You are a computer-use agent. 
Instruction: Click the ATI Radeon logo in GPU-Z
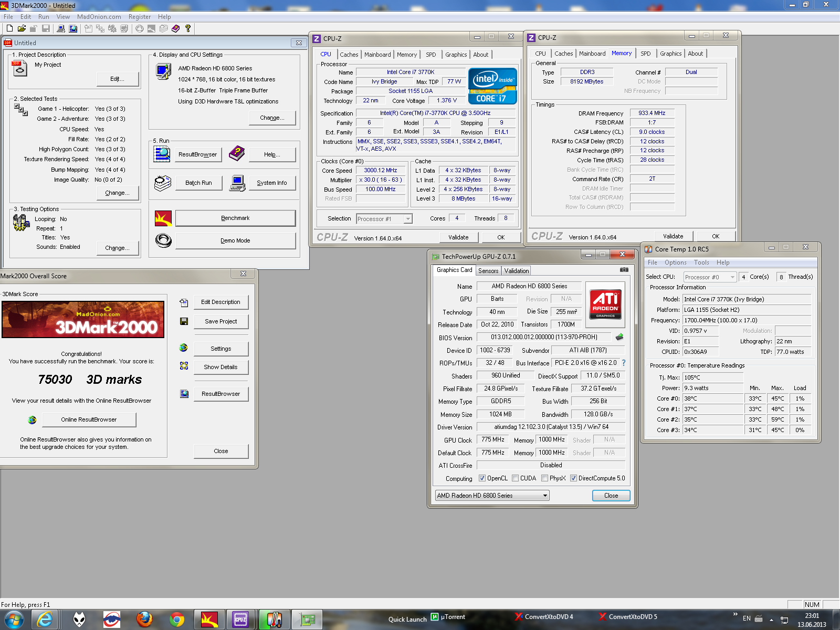[606, 303]
